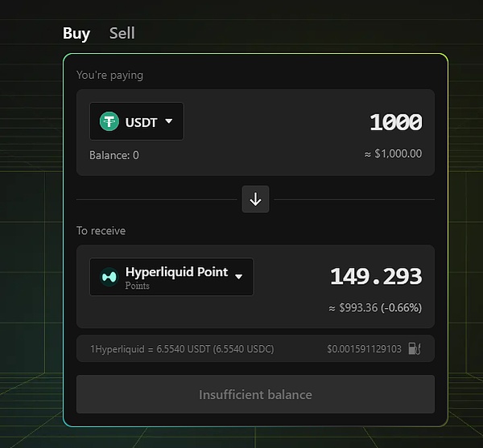Click the swap direction down-arrow button
Viewport: 483px width, 448px height.
point(255,199)
